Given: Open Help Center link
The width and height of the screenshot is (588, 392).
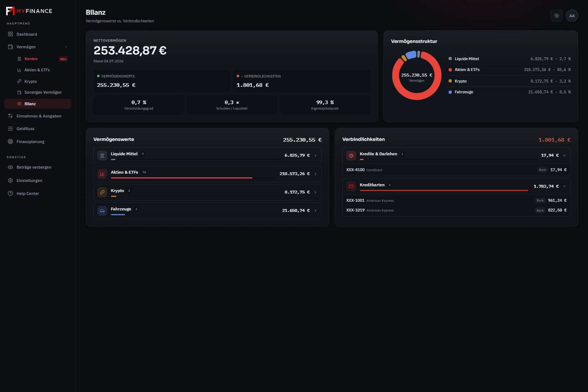Looking at the screenshot, I should tap(38, 193).
